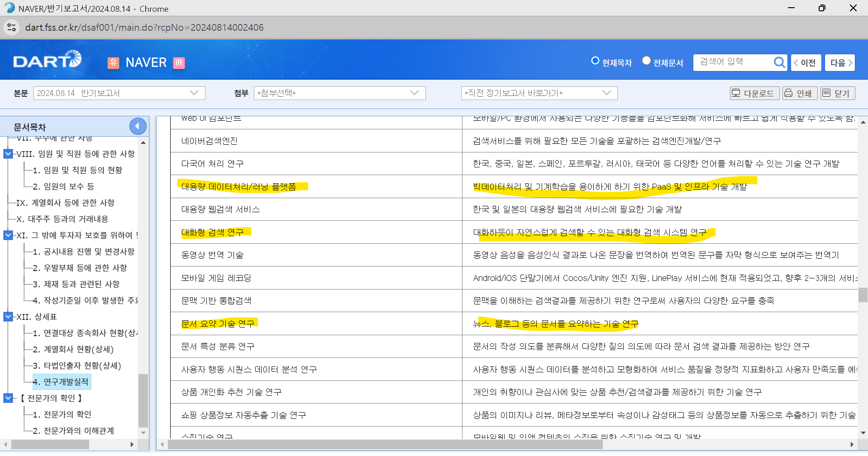Open the 본문 반기보고서 dropdown
Screen dimensions: 868x456
pyautogui.click(x=119, y=93)
